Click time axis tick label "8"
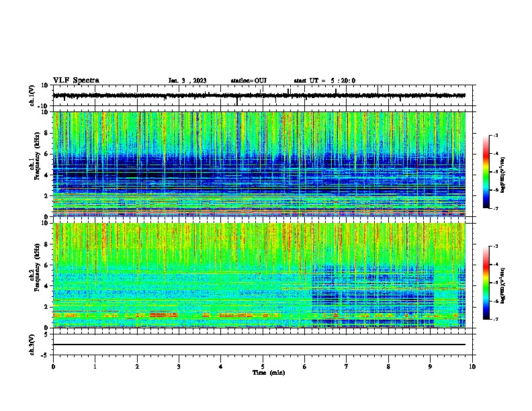 coord(388,367)
